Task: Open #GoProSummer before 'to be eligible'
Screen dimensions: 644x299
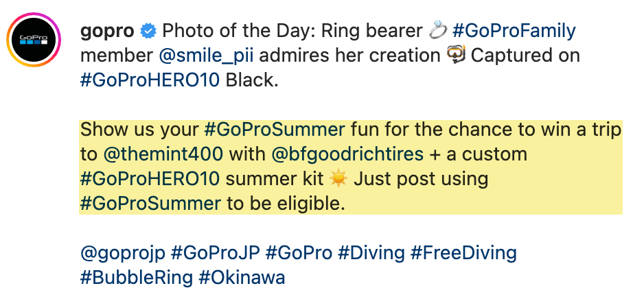Action: tap(150, 203)
